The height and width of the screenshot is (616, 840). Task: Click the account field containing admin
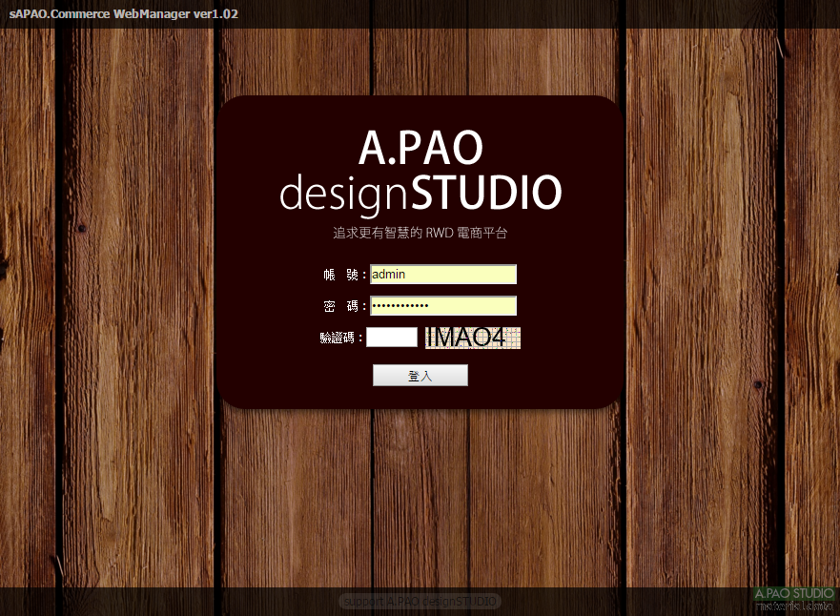coord(442,275)
